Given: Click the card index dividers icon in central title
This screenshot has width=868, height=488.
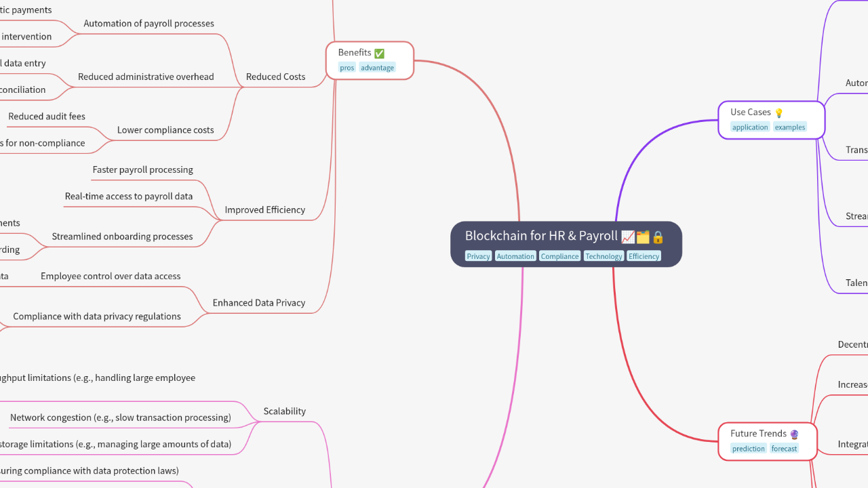Looking at the screenshot, I should click(x=643, y=237).
